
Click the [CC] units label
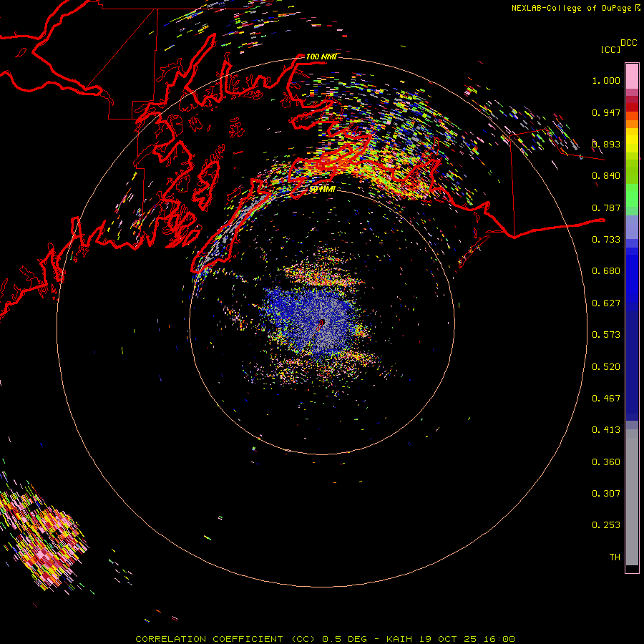(x=610, y=49)
